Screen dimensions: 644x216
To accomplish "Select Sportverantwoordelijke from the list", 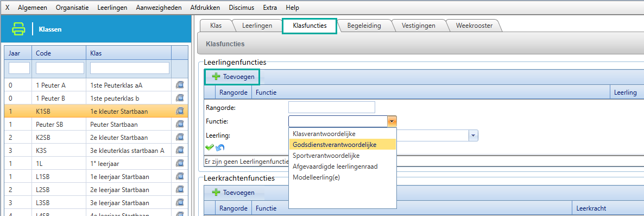I will (x=326, y=156).
